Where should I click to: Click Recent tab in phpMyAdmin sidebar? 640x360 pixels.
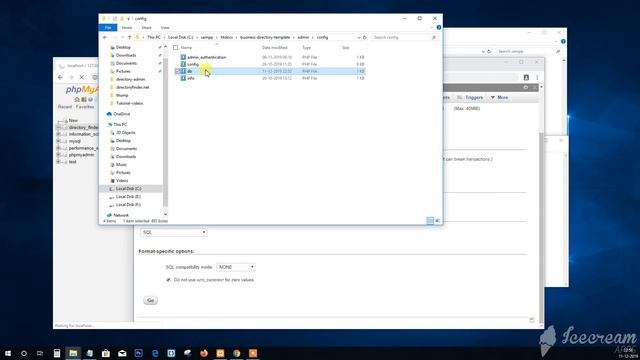point(65,107)
